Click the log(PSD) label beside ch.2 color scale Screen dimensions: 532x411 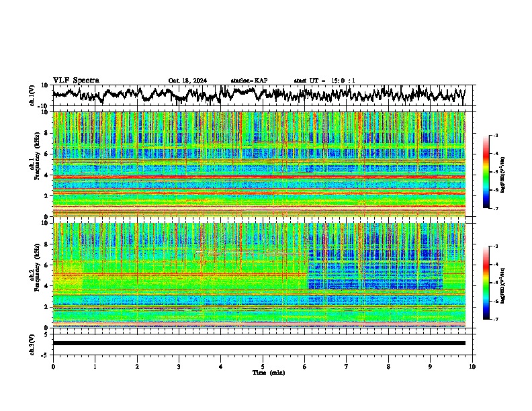tap(503, 285)
